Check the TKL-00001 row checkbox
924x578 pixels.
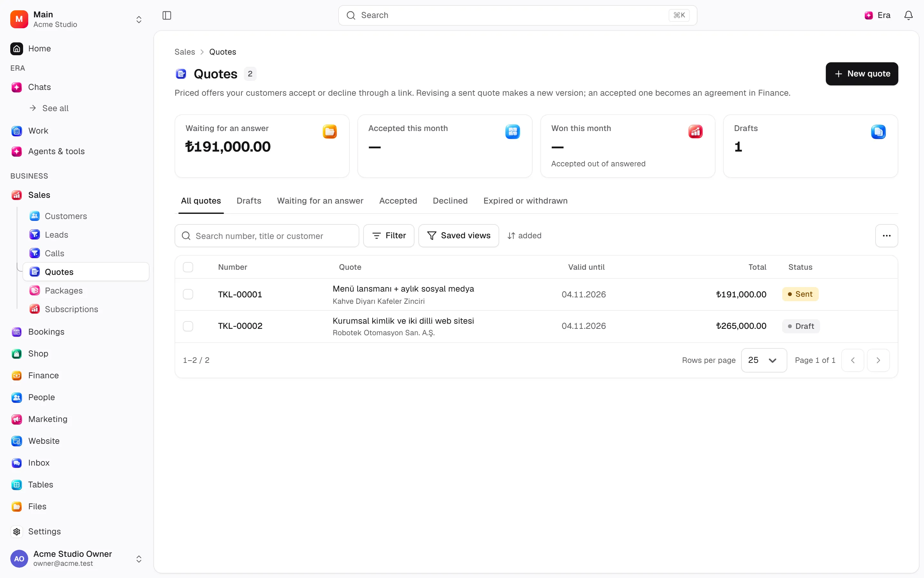click(x=188, y=294)
